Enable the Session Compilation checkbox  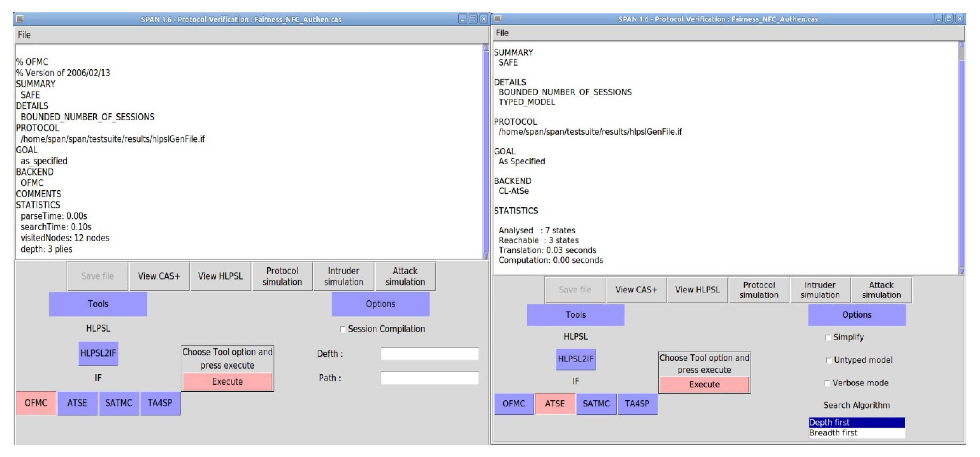tap(342, 329)
